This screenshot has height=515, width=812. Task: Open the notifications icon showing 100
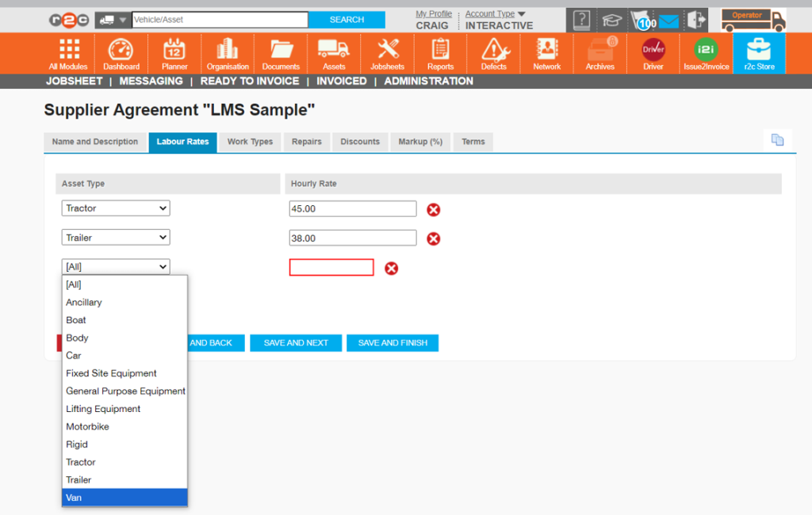(644, 21)
